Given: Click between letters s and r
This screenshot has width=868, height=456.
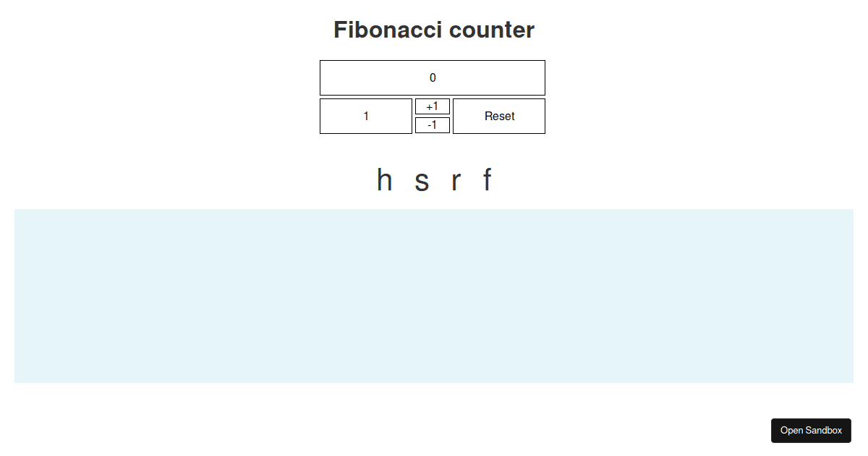Looking at the screenshot, I should 438,180.
